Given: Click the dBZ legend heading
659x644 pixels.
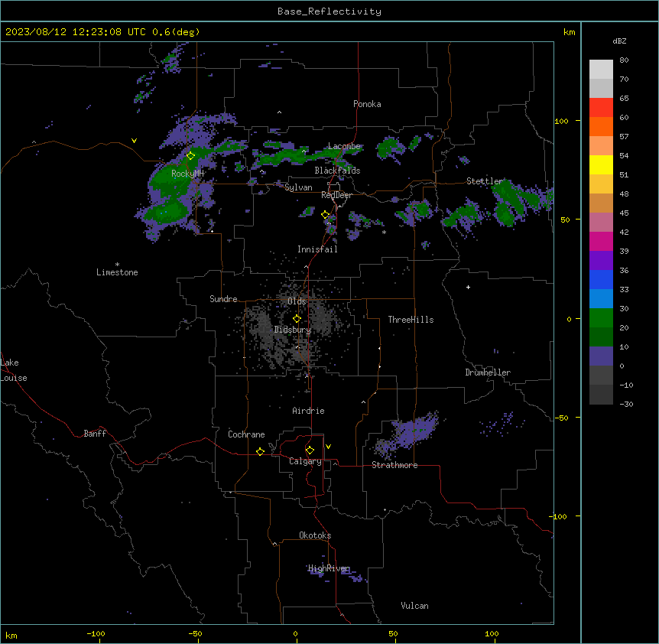Looking at the screenshot, I should point(619,41).
